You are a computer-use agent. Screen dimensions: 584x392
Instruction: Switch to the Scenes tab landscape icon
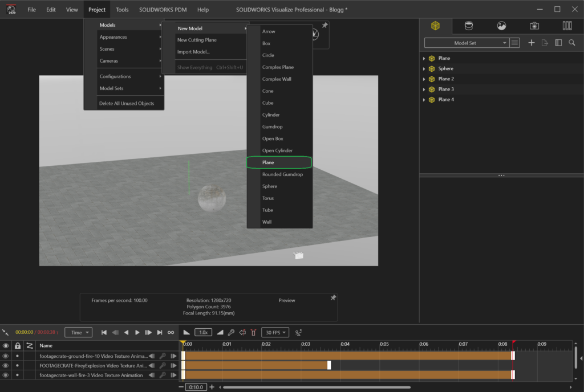(x=501, y=26)
